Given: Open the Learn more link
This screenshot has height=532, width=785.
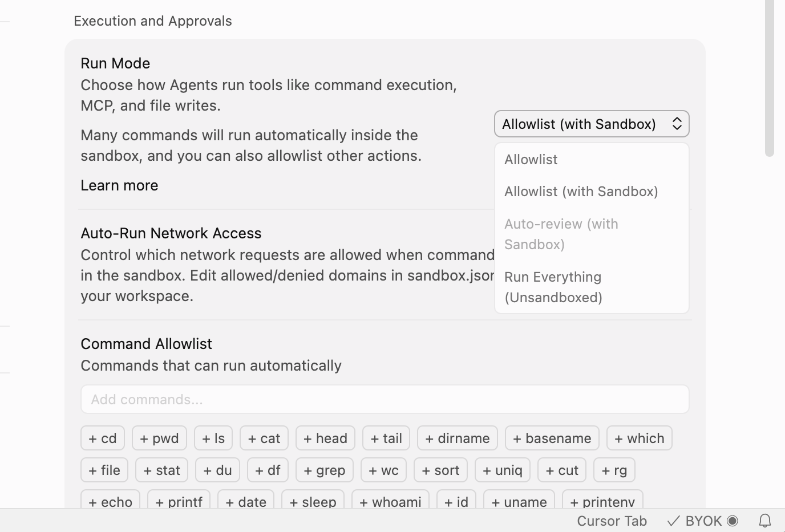Looking at the screenshot, I should pos(119,185).
